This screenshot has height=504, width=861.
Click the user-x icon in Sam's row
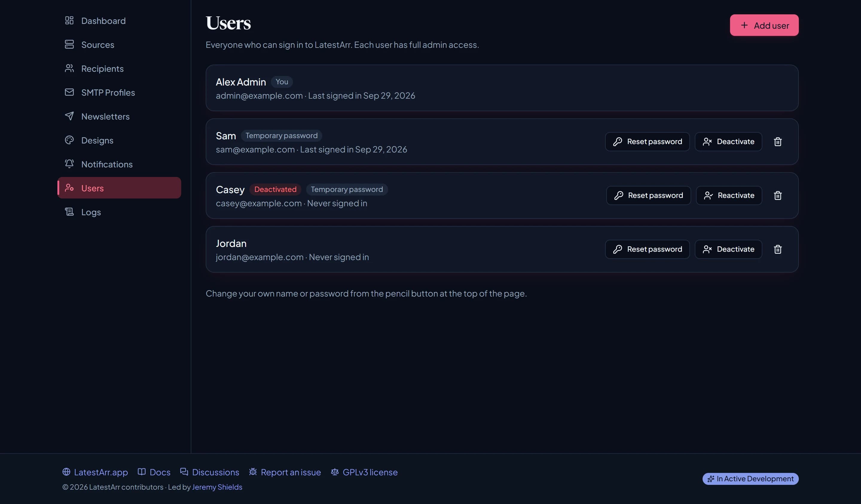(707, 141)
